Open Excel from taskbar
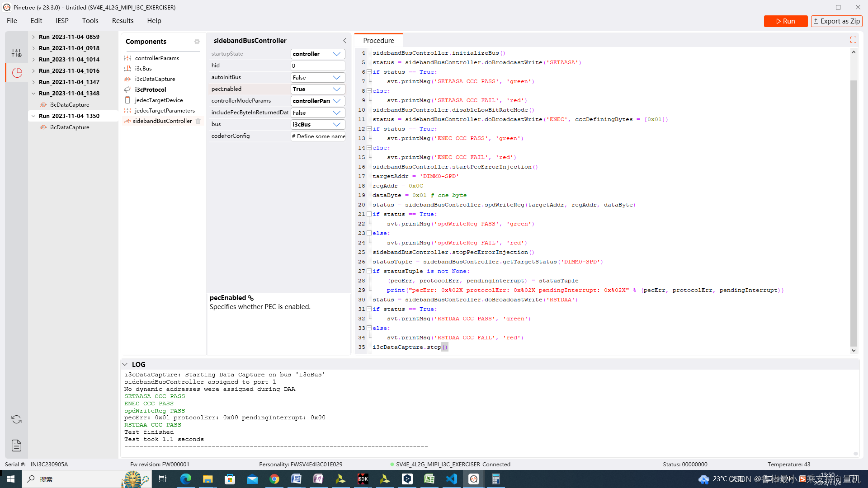Screen dimensions: 868x488 click(x=429, y=479)
